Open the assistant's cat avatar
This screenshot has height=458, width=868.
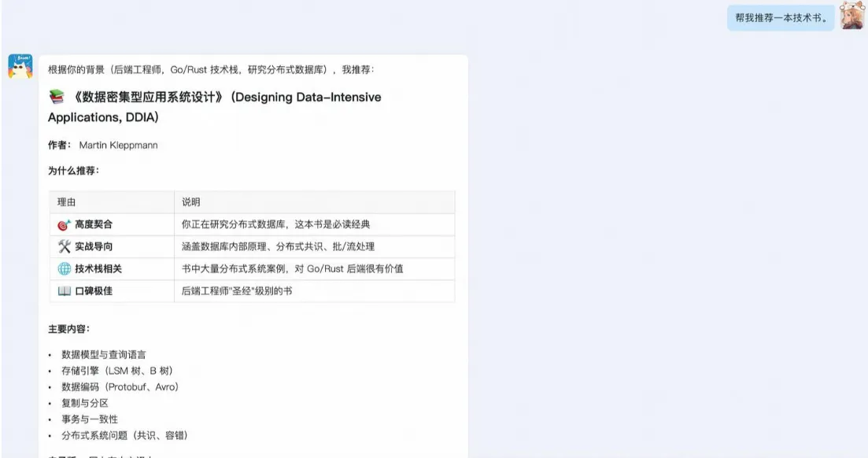click(x=21, y=66)
